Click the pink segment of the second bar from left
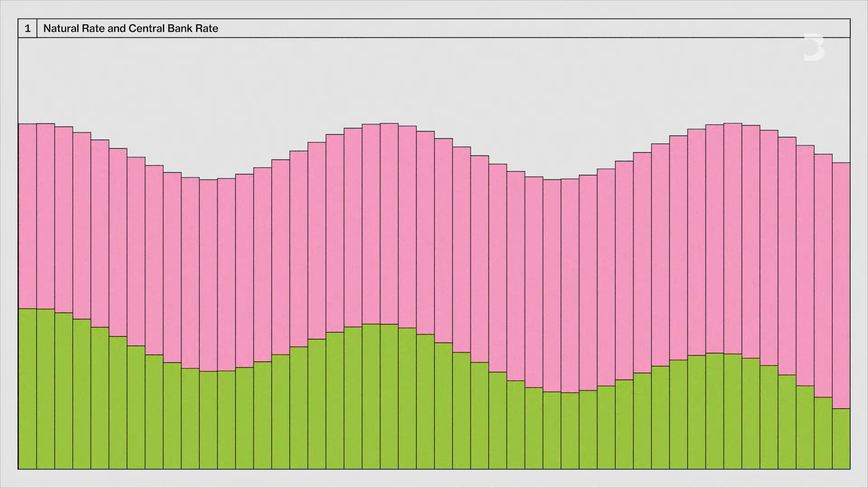The width and height of the screenshot is (868, 488). [46, 216]
